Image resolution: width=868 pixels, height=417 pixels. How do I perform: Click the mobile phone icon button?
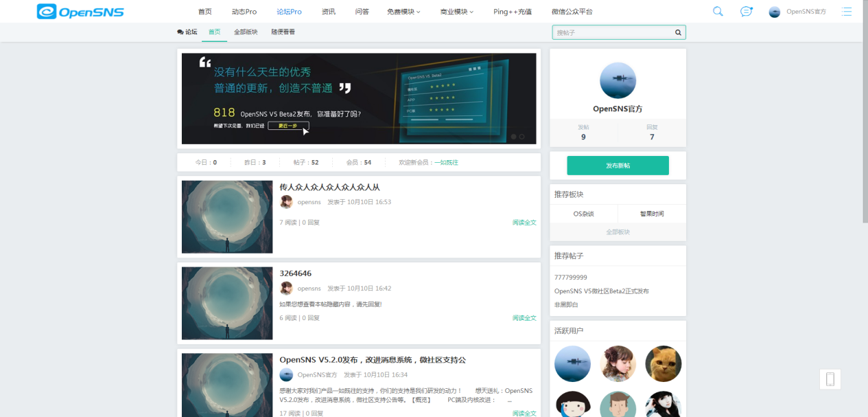point(830,379)
